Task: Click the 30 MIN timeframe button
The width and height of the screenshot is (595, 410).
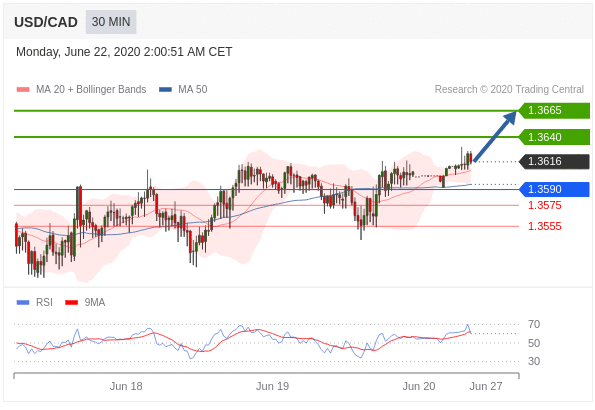Action: click(111, 22)
